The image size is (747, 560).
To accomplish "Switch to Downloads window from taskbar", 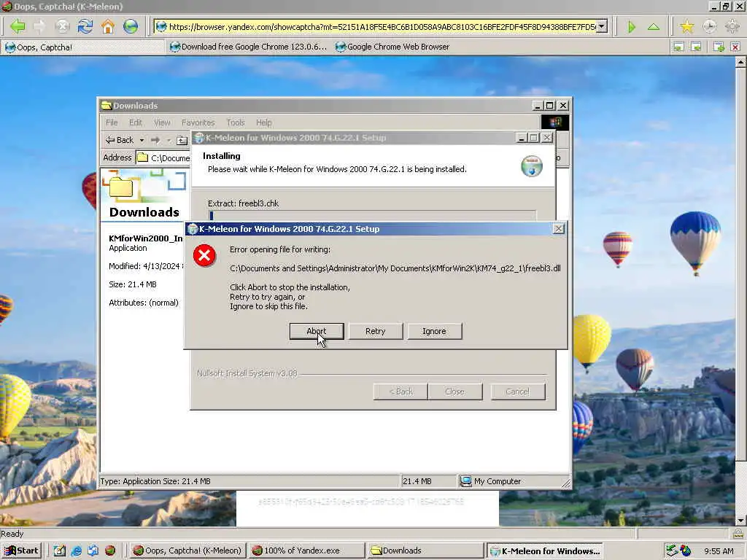I will tap(425, 551).
